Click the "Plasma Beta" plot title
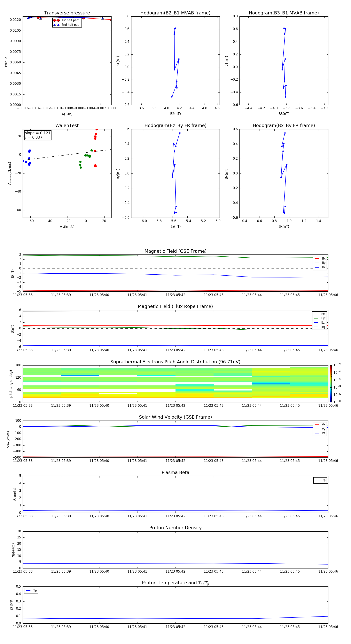This screenshot has width=351, height=644. [x=175, y=473]
